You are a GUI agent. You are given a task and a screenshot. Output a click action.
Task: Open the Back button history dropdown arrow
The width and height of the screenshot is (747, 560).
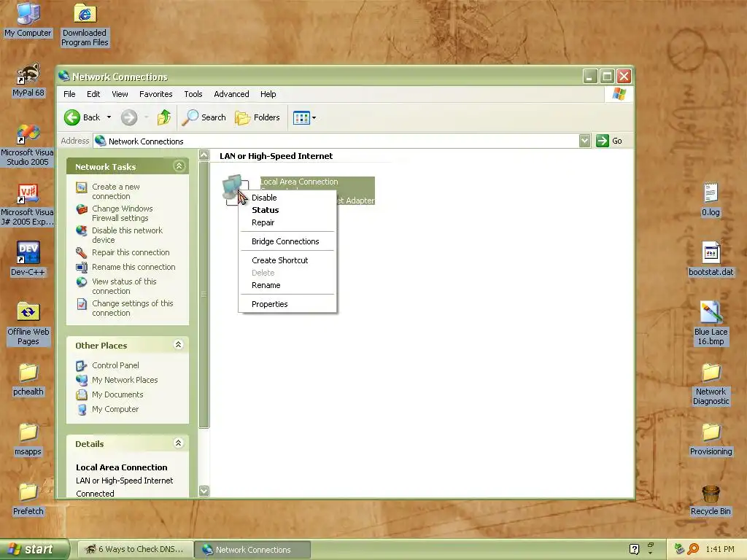click(109, 117)
